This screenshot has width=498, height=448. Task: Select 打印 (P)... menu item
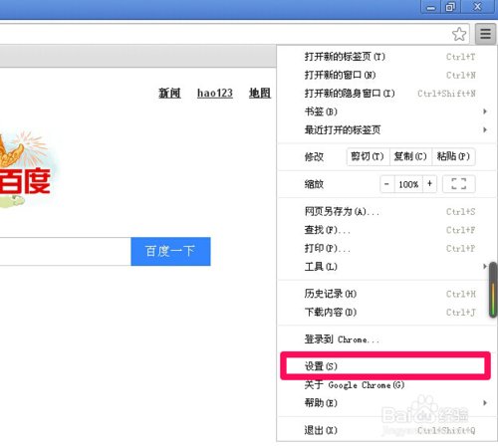386,248
